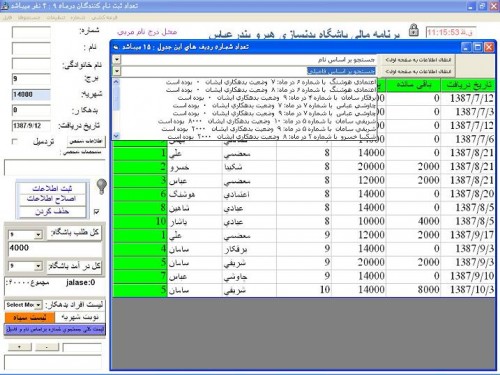Click the surname cell برفکار in the table
500x375 pixels.
(x=249, y=248)
